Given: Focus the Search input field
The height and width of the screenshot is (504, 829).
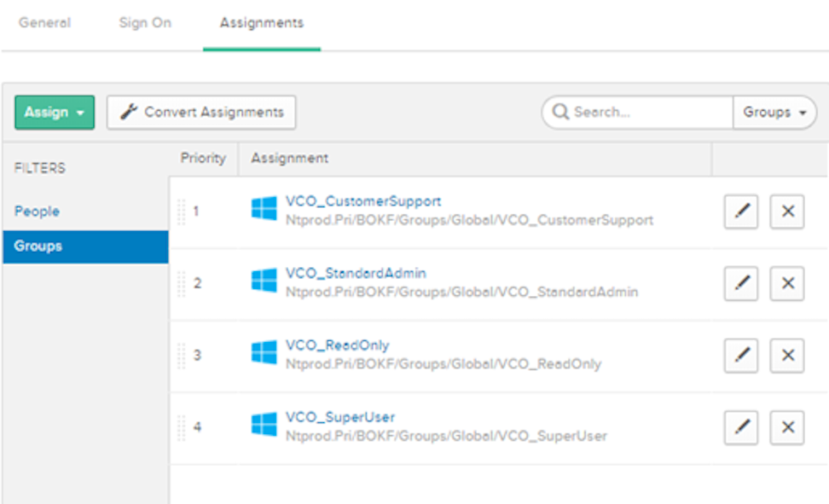Looking at the screenshot, I should [648, 113].
